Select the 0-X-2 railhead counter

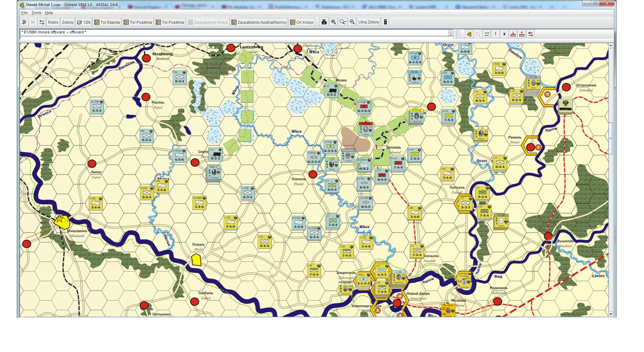coord(364,164)
